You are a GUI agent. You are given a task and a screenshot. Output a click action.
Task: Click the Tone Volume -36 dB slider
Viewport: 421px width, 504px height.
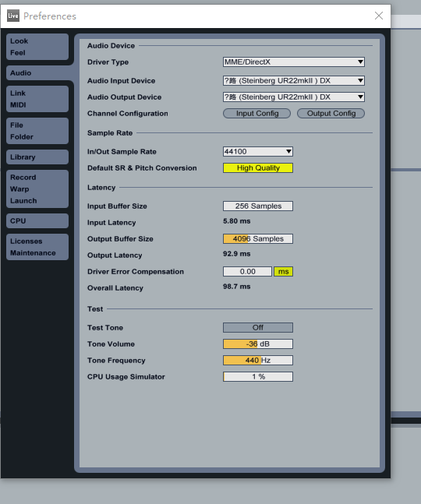[258, 344]
